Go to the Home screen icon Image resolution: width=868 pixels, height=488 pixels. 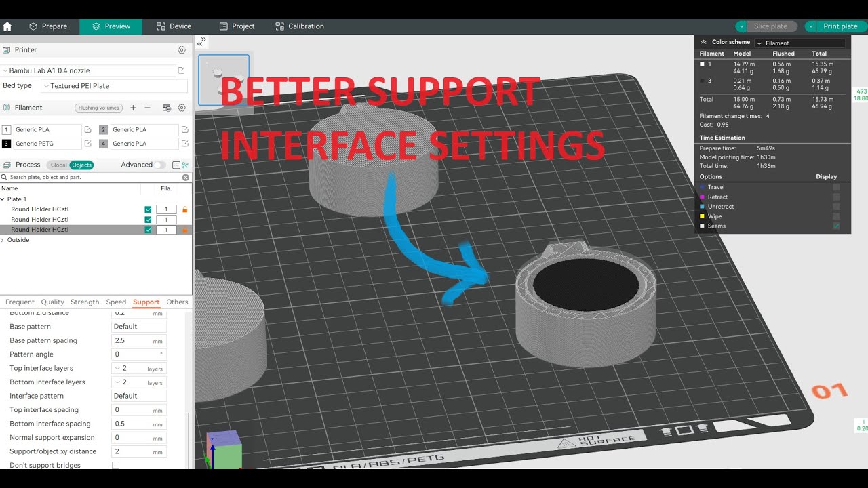point(7,26)
